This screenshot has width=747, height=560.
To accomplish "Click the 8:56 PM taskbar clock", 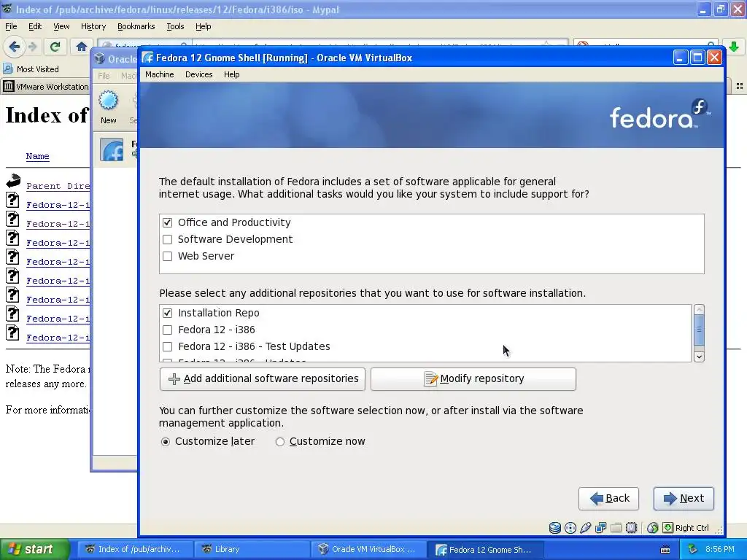I will tap(719, 549).
